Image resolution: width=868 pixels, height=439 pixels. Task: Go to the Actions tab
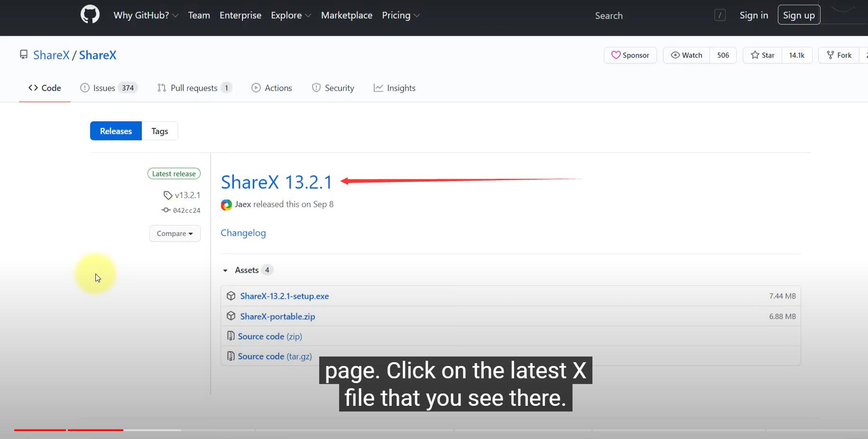[x=272, y=88]
